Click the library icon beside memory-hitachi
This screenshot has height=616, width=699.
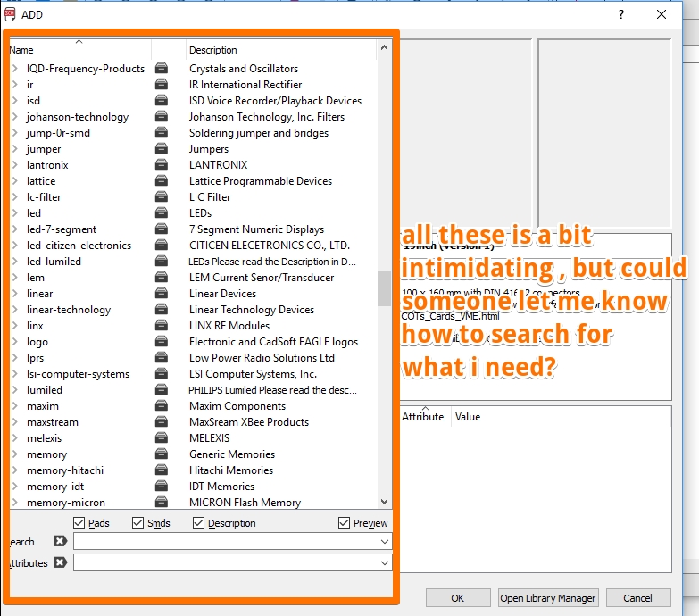coord(162,470)
